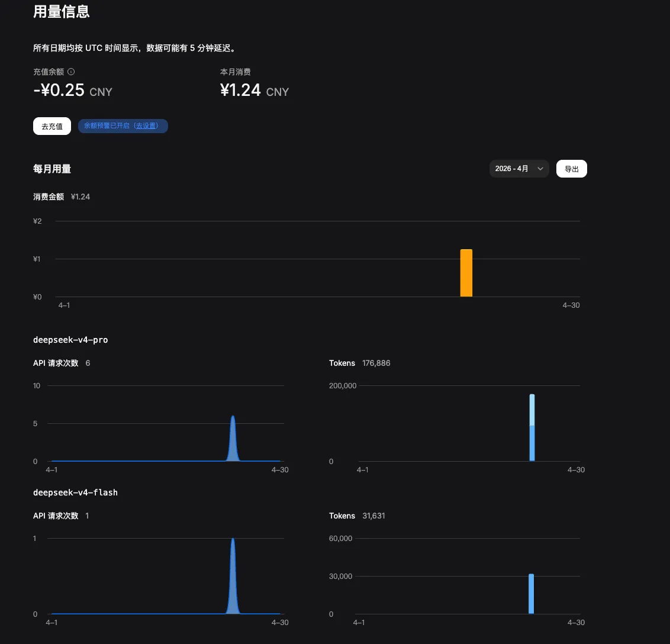Image resolution: width=670 pixels, height=644 pixels.
Task: Select the 用量信息 page heading
Action: tap(62, 12)
